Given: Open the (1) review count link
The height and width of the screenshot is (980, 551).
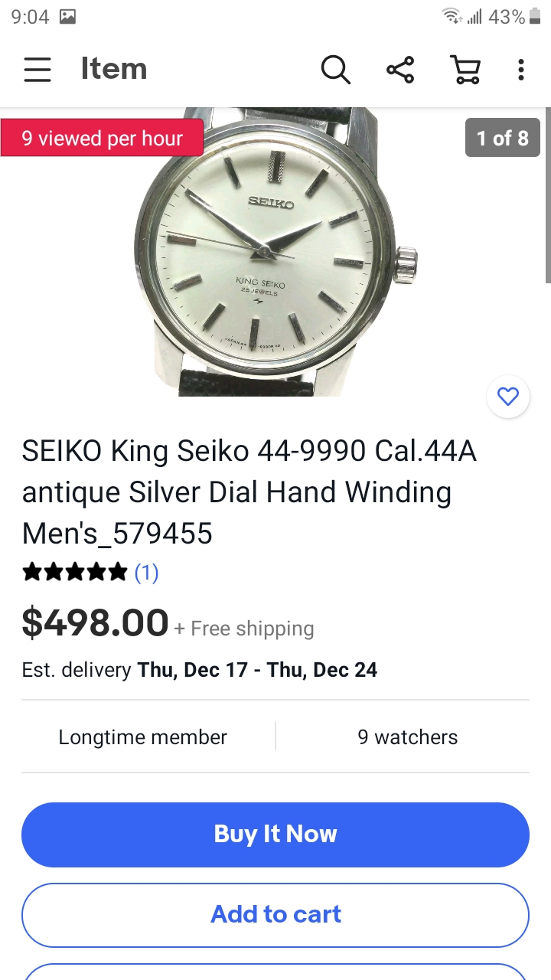Looking at the screenshot, I should (x=146, y=572).
